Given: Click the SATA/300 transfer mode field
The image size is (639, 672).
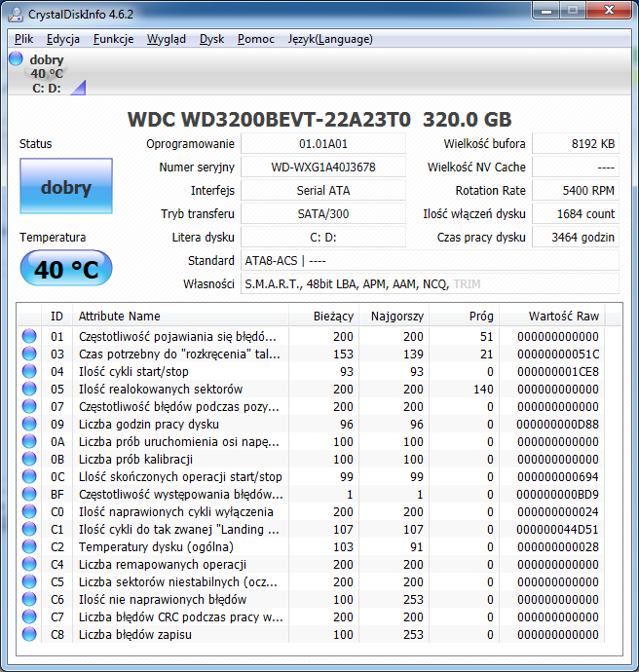Looking at the screenshot, I should click(323, 214).
